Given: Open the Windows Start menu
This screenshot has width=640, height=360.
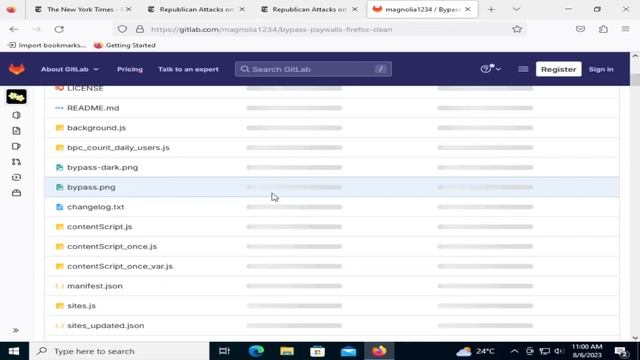Looking at the screenshot, I should point(14,351).
